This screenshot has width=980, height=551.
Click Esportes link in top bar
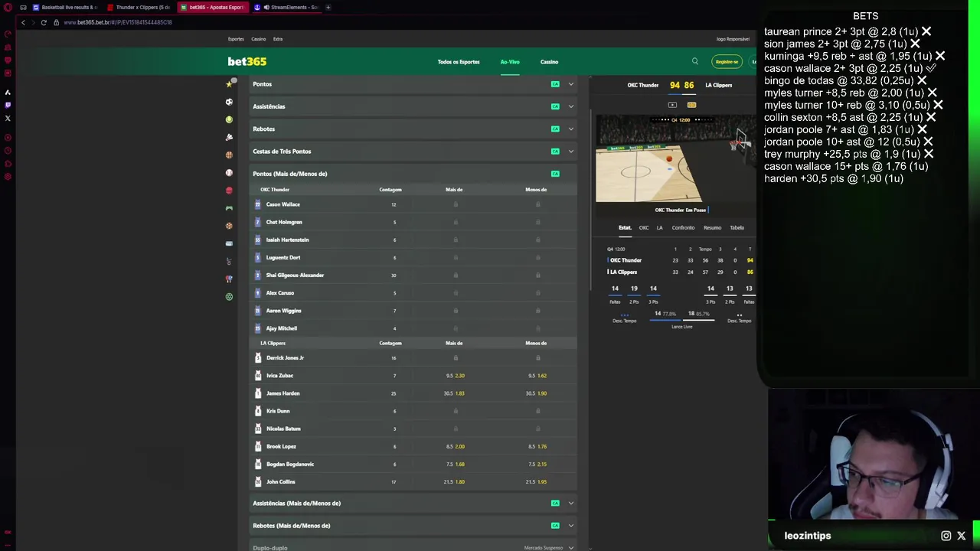[x=236, y=39]
